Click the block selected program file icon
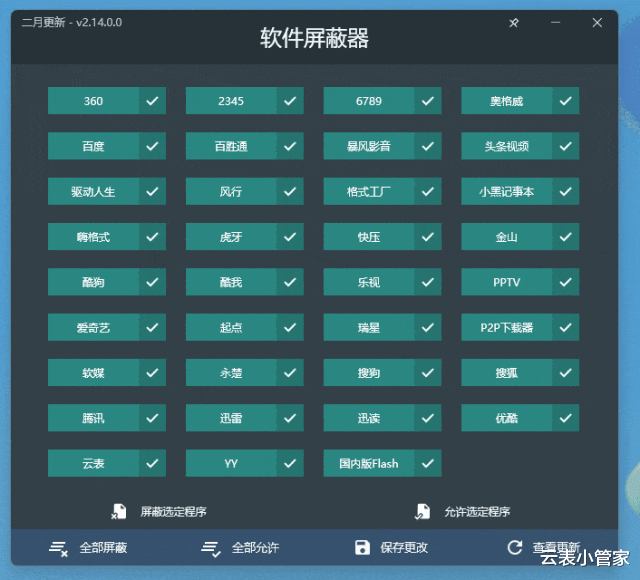Image resolution: width=640 pixels, height=580 pixels. pyautogui.click(x=119, y=511)
